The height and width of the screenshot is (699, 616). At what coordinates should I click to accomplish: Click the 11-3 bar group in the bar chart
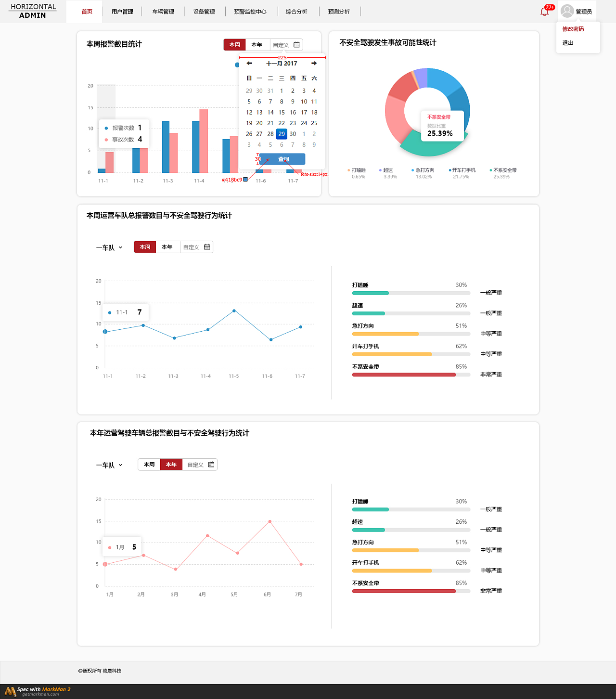(170, 147)
